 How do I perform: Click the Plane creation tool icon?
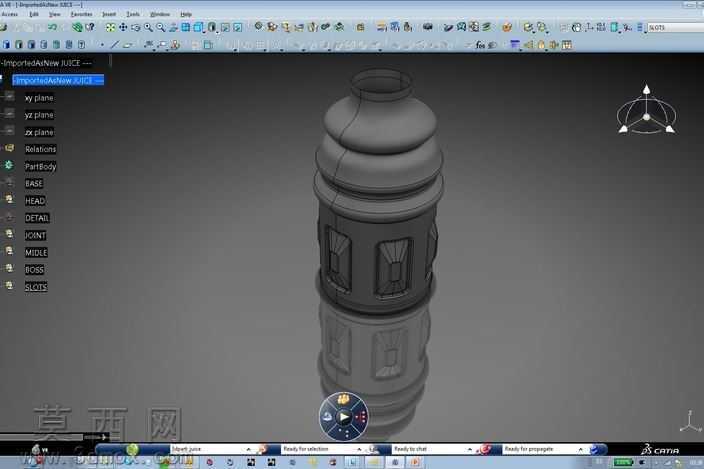coord(128,45)
